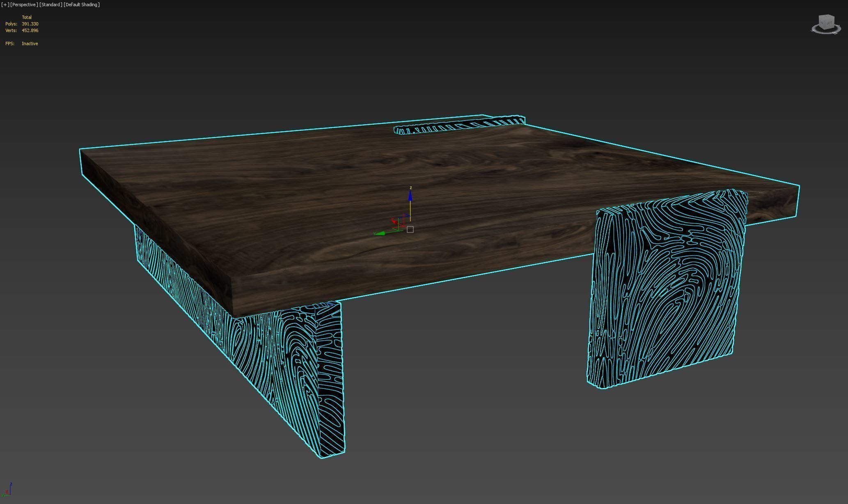The width and height of the screenshot is (848, 504).
Task: Click the Polys count 391.330
Action: [x=30, y=24]
